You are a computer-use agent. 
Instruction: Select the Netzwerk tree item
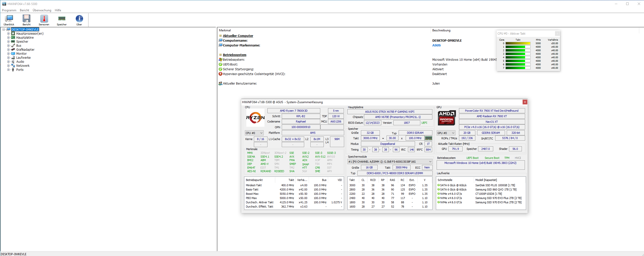pos(23,66)
